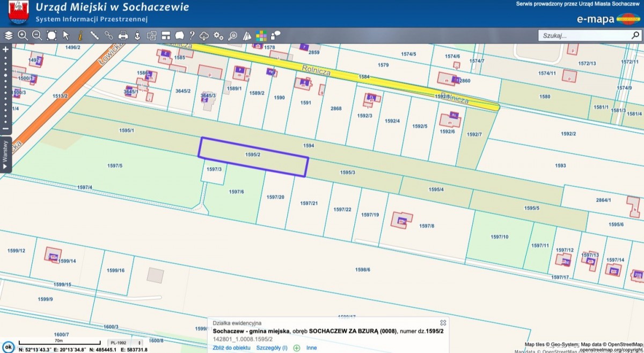Select the zoom in magnifier tool
Screen dimensions: 644x353
[x=23, y=35]
